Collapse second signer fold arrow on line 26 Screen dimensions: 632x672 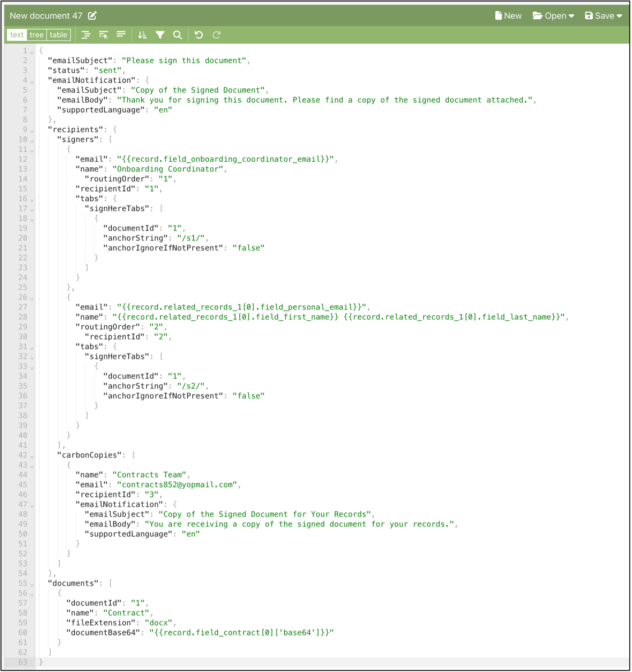pyautogui.click(x=32, y=298)
